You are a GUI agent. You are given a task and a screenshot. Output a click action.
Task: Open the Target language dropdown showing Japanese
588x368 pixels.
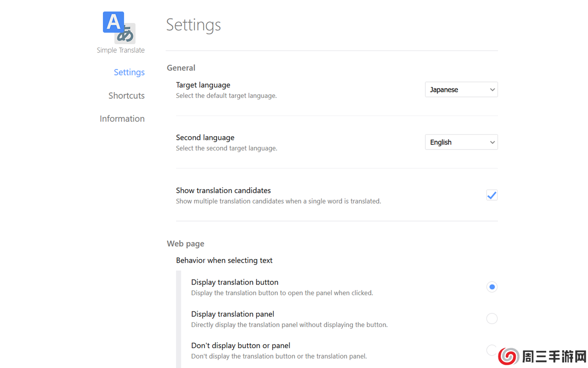coord(461,90)
